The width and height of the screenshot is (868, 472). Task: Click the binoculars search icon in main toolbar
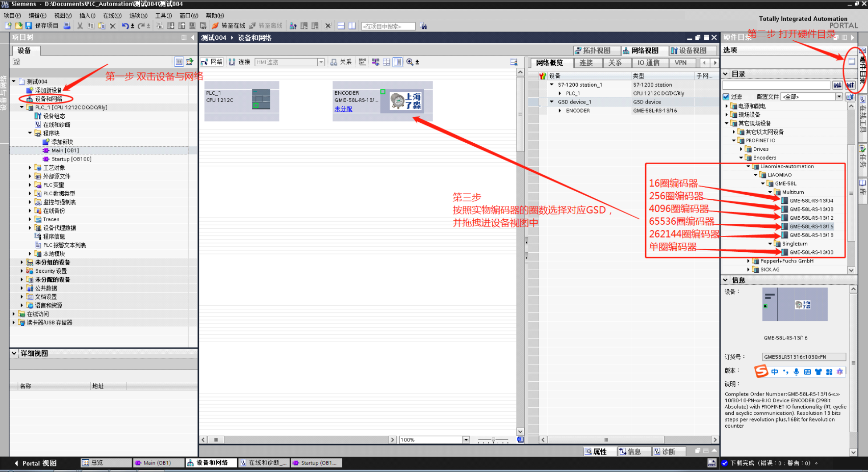[424, 25]
